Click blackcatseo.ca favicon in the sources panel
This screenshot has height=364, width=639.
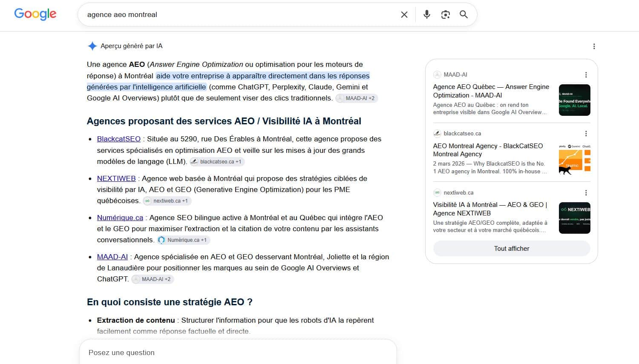tap(437, 134)
